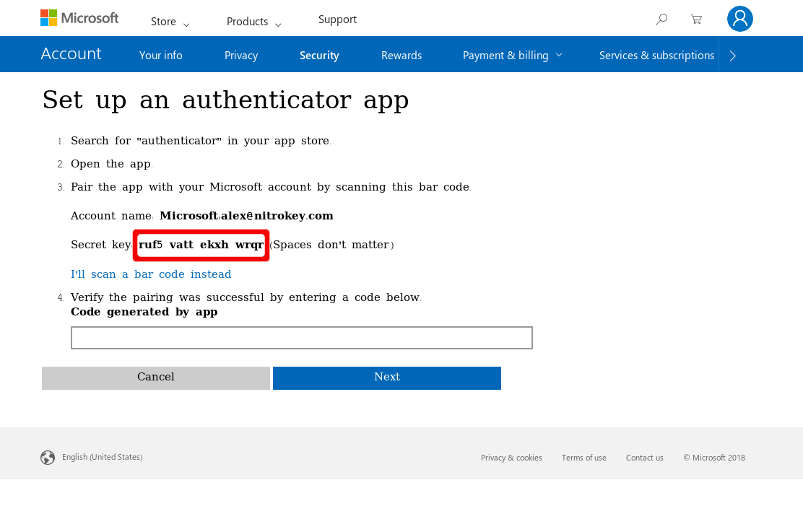Open the search magnifier icon
803x532 pixels.
click(661, 19)
